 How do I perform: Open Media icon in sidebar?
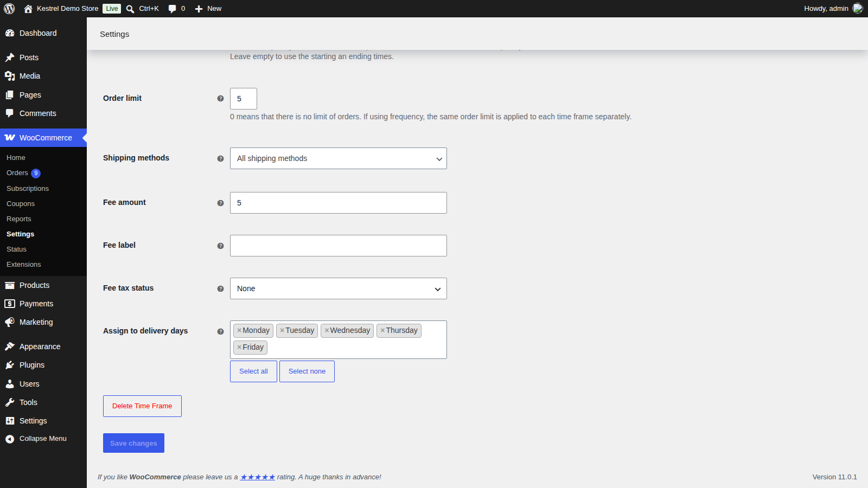pyautogui.click(x=10, y=76)
